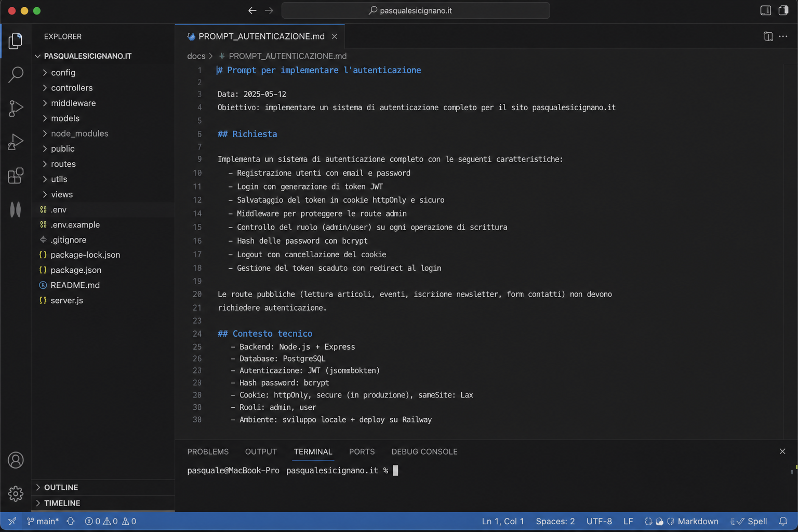Open the .env.example file

click(x=103, y=224)
